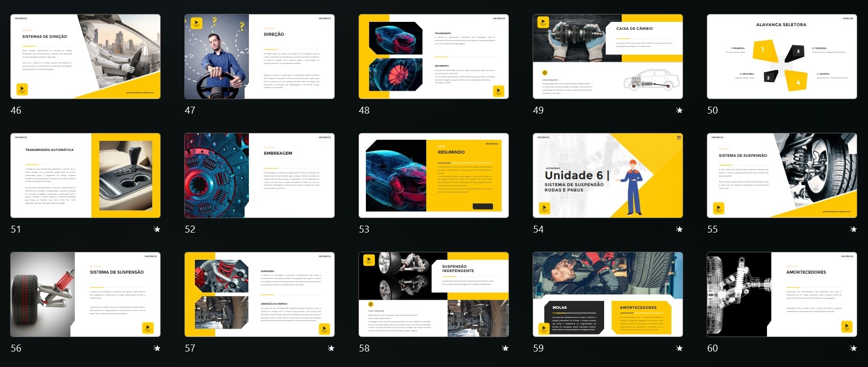
Task: Select the Caixa de Câmbio slide
Action: 608,57
